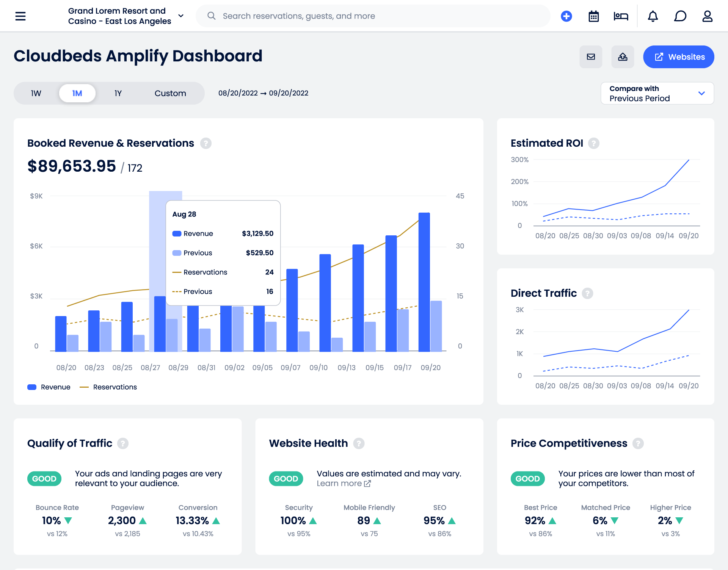Click the add new item plus icon
Screen dimensions: 728x570
(566, 16)
